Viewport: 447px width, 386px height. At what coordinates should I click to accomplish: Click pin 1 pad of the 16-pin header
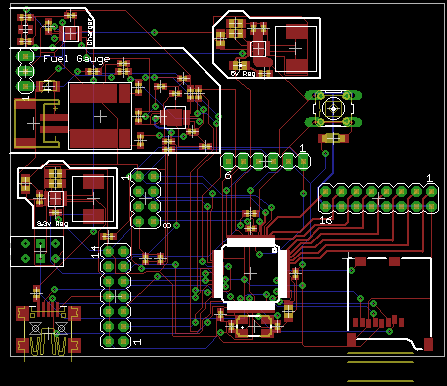431,192
